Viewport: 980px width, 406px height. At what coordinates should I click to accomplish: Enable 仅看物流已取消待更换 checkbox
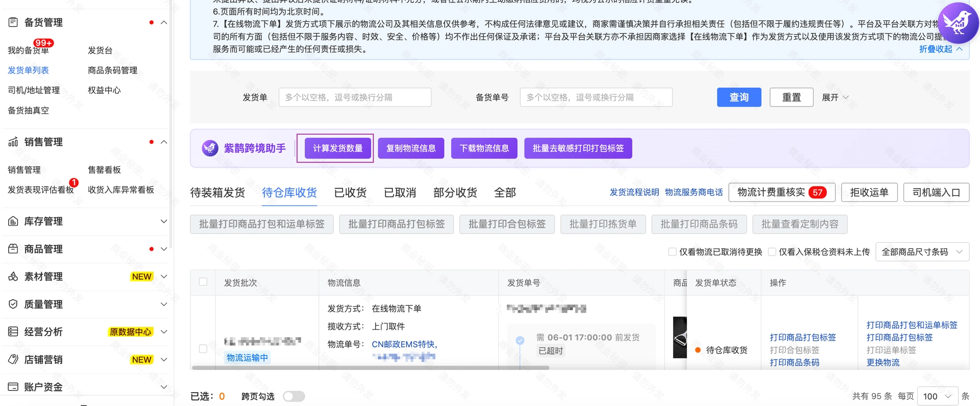tap(672, 251)
